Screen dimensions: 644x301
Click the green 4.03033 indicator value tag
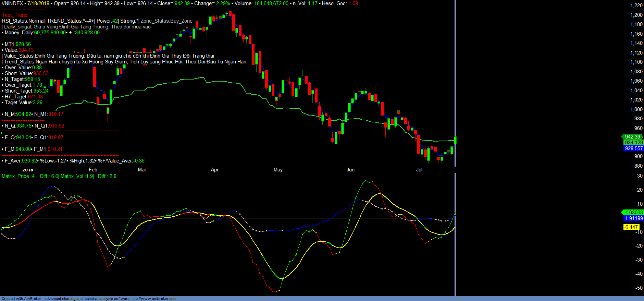pos(633,213)
